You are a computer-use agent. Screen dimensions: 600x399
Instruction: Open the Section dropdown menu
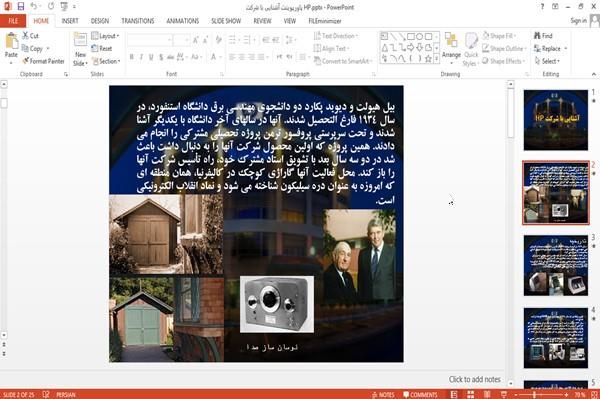coord(106,61)
